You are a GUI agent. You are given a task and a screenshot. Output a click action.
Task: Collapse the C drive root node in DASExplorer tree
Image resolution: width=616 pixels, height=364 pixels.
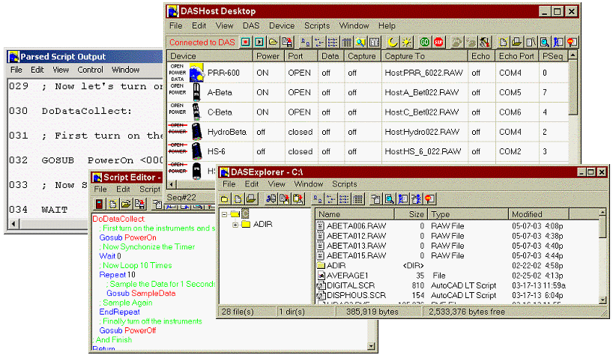pyautogui.click(x=224, y=214)
